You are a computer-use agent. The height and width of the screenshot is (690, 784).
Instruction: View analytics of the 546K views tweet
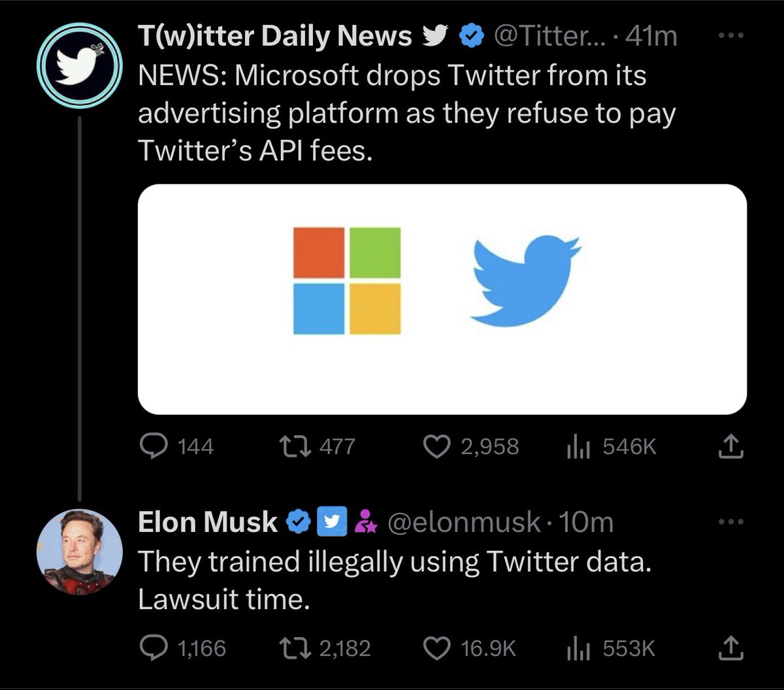click(x=574, y=446)
